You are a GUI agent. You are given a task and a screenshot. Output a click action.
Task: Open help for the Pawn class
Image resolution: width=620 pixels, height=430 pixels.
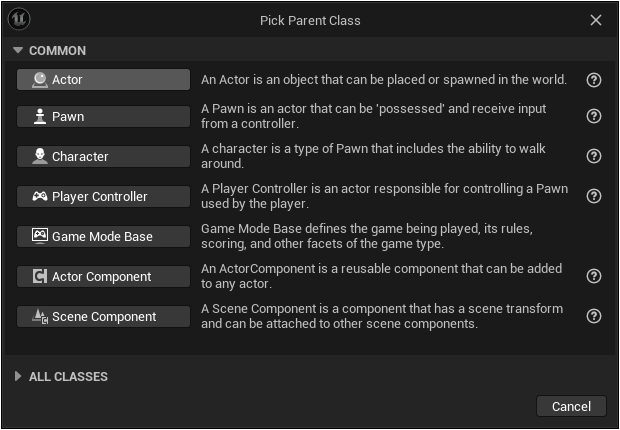[594, 116]
